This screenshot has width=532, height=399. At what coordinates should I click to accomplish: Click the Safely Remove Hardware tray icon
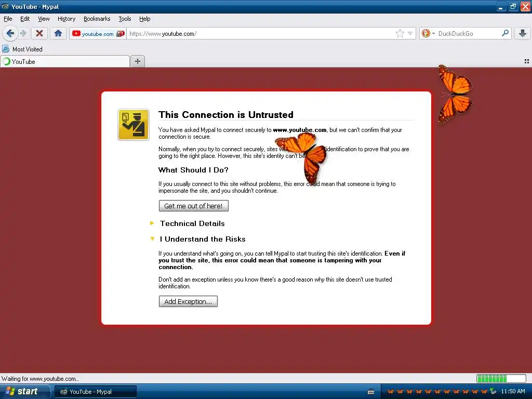pos(493,391)
